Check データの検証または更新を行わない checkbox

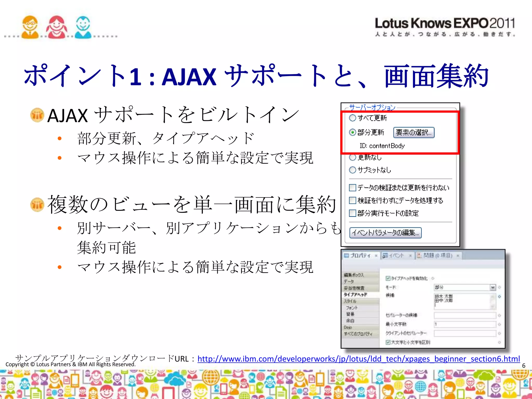coord(353,188)
